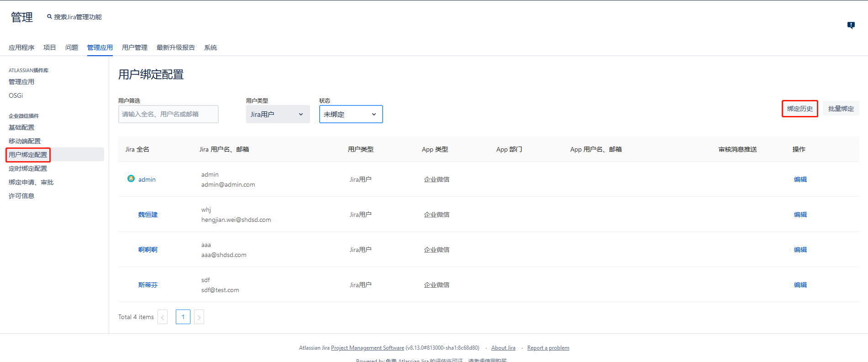The width and height of the screenshot is (868, 362).
Task: Edit the 魏恒建 user binding
Action: (800, 215)
